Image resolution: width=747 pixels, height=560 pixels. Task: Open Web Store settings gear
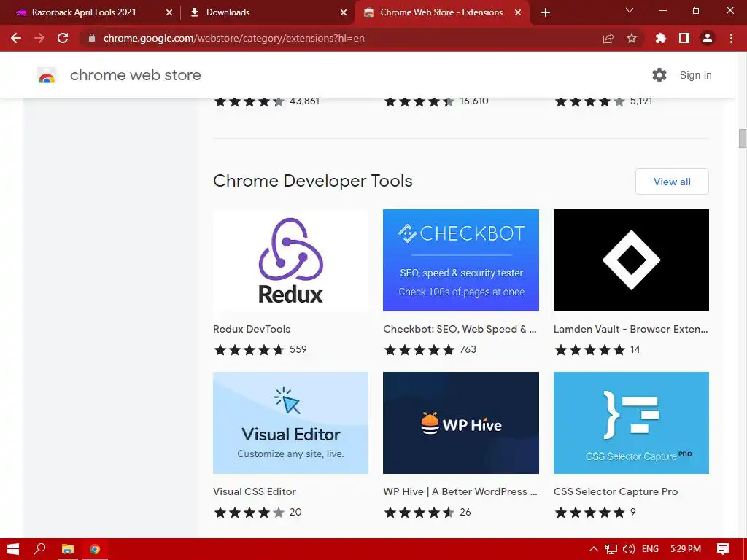coord(659,75)
